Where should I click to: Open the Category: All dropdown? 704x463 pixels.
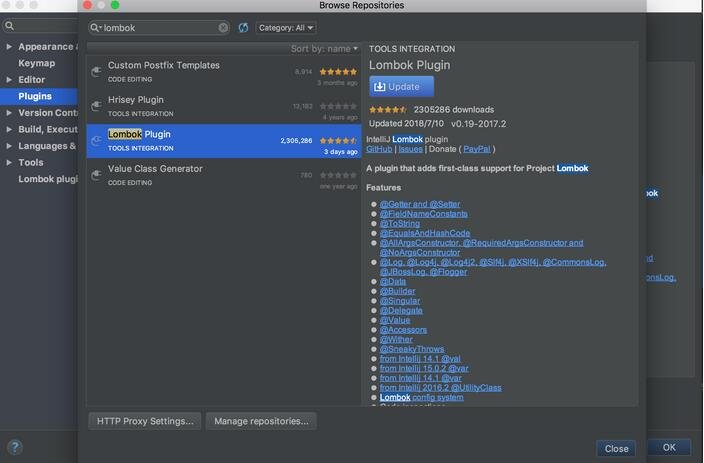pos(284,28)
